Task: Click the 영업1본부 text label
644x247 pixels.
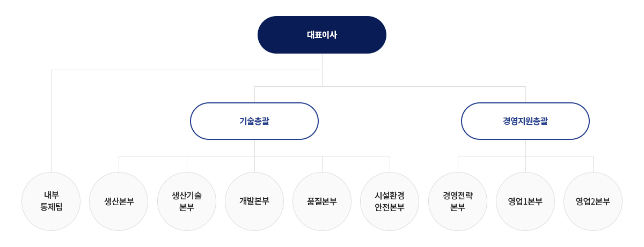Action: (x=525, y=201)
